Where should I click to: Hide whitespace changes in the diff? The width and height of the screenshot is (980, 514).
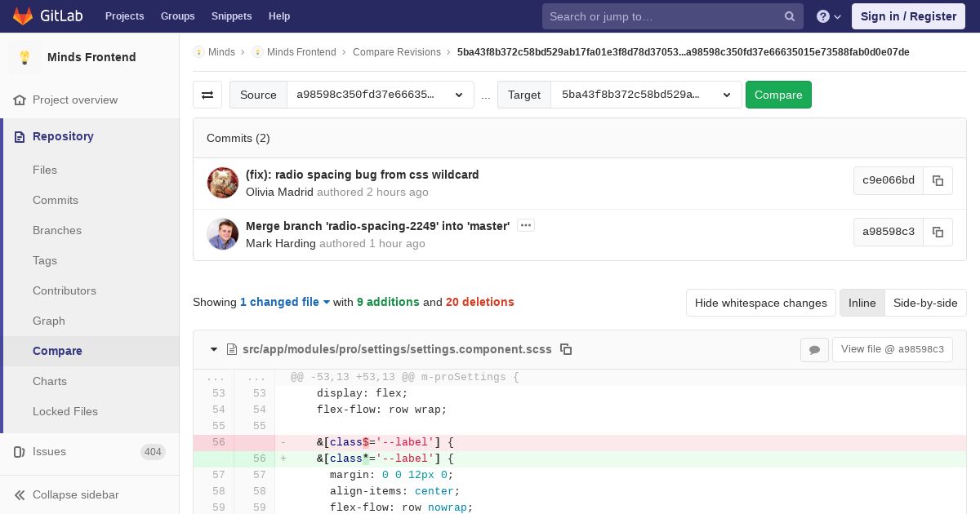tap(760, 303)
